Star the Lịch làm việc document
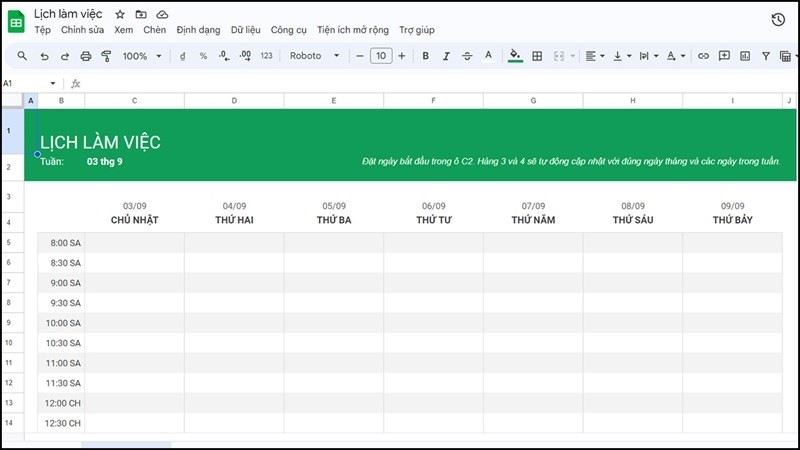Screen dimensions: 800x450 [x=120, y=14]
